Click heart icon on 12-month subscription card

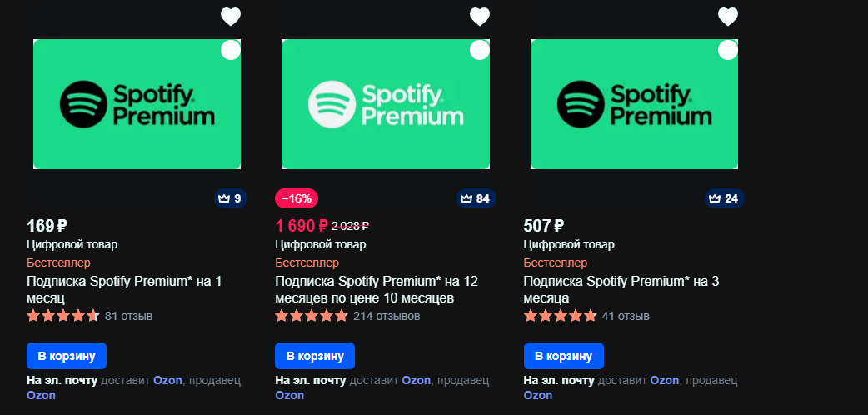[480, 17]
